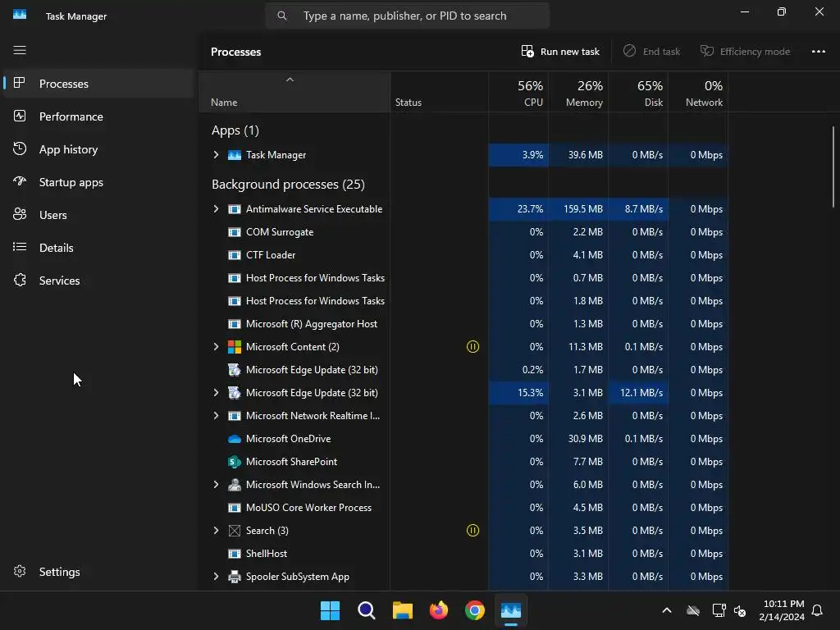Click the Microsoft OneDrive cloud icon
This screenshot has height=630, width=840.
click(x=234, y=439)
